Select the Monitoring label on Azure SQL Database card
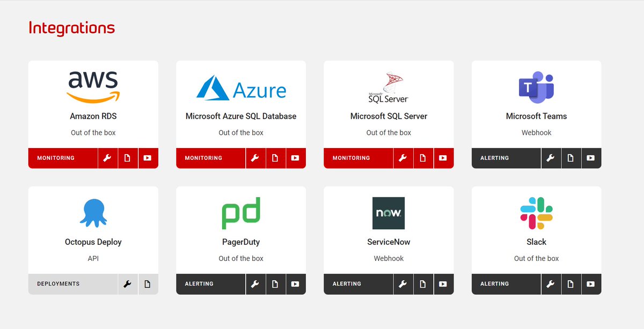Screen dimensions: 644x329 click(203, 158)
